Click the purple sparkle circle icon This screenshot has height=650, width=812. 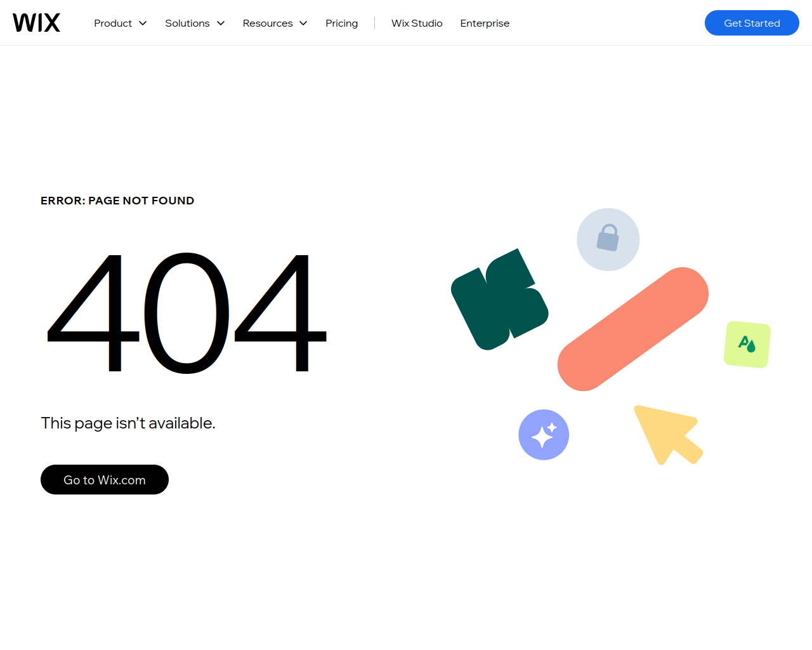(x=544, y=435)
